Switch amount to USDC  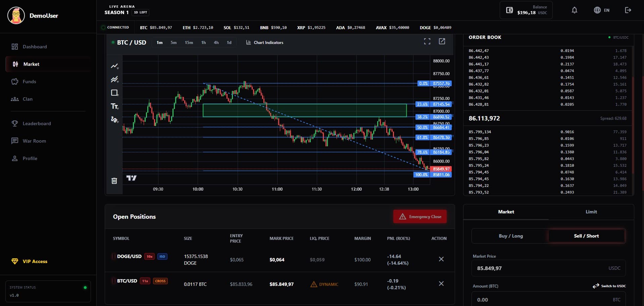point(609,286)
